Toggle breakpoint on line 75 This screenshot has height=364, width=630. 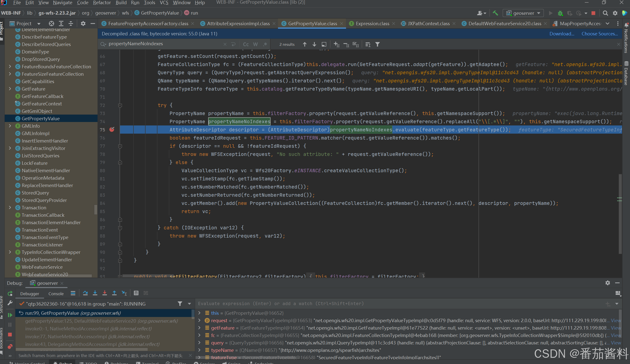point(112,129)
